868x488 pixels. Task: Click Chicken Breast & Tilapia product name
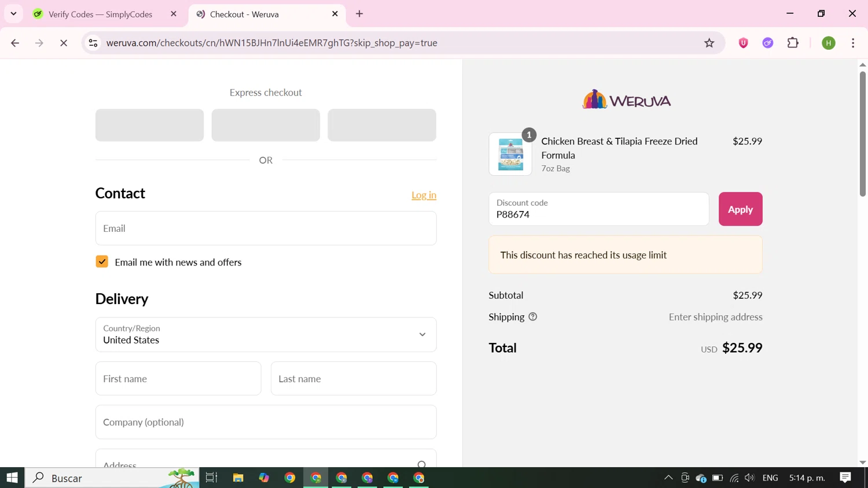click(619, 148)
